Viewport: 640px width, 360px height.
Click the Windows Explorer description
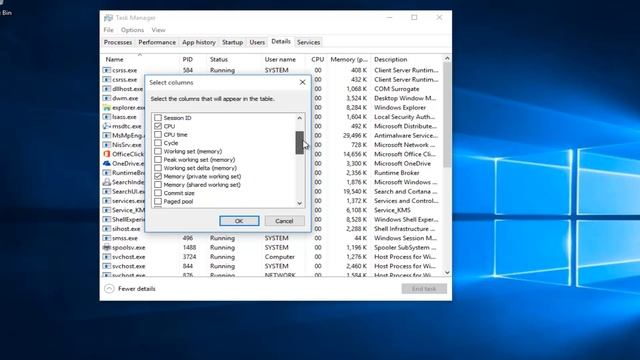400,108
